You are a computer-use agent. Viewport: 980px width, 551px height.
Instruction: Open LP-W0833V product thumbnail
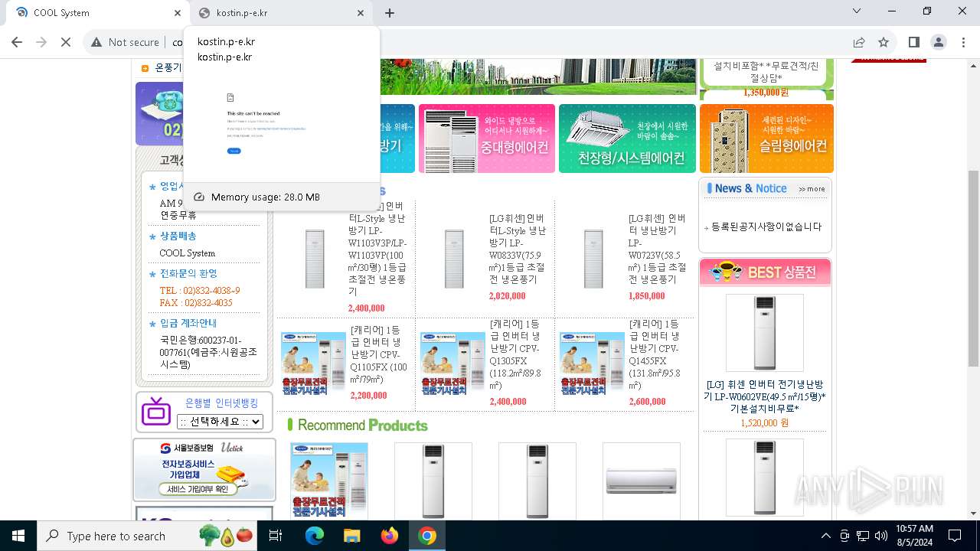[453, 259]
